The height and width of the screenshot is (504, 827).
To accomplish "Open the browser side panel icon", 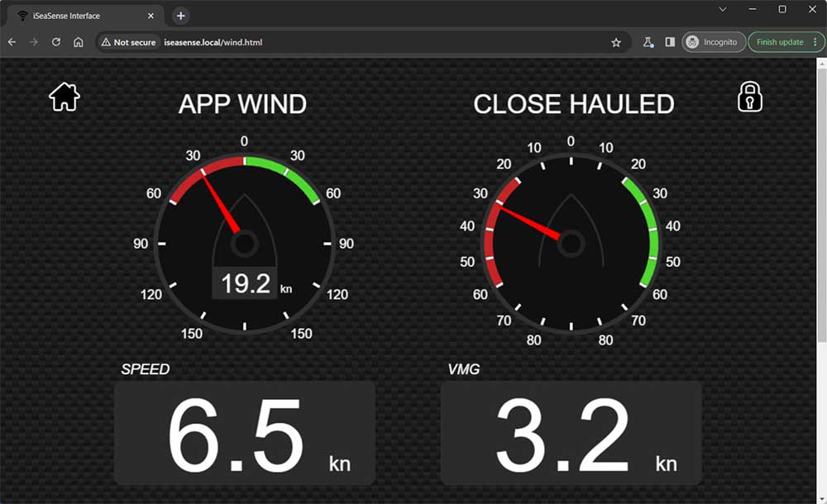I will (x=670, y=41).
